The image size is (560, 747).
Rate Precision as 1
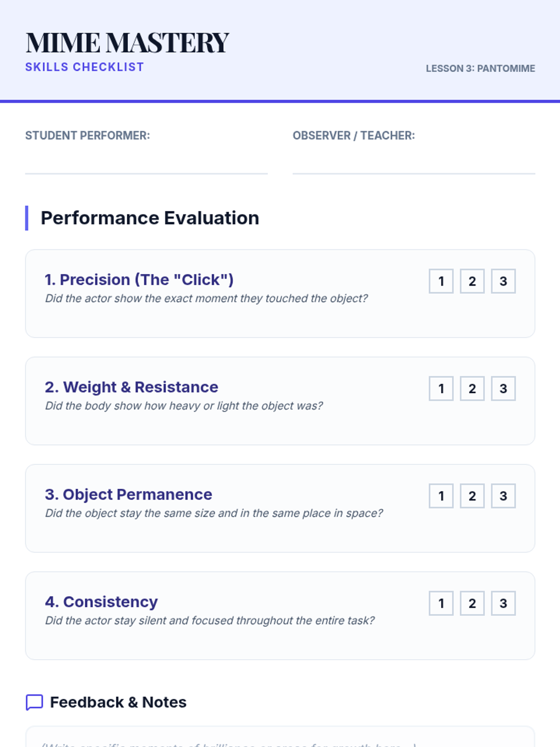click(441, 281)
